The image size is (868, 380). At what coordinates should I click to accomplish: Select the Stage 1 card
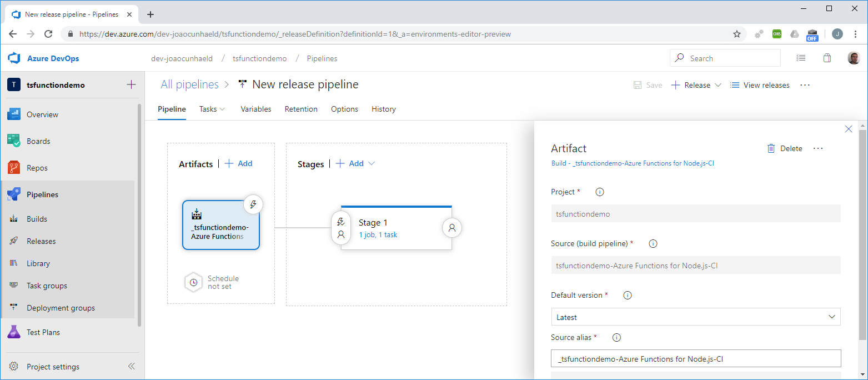point(397,228)
